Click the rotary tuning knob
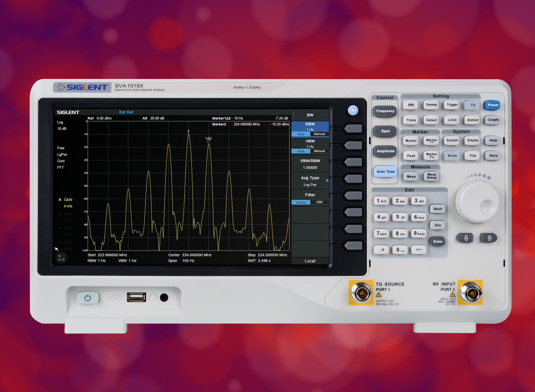 tap(477, 202)
